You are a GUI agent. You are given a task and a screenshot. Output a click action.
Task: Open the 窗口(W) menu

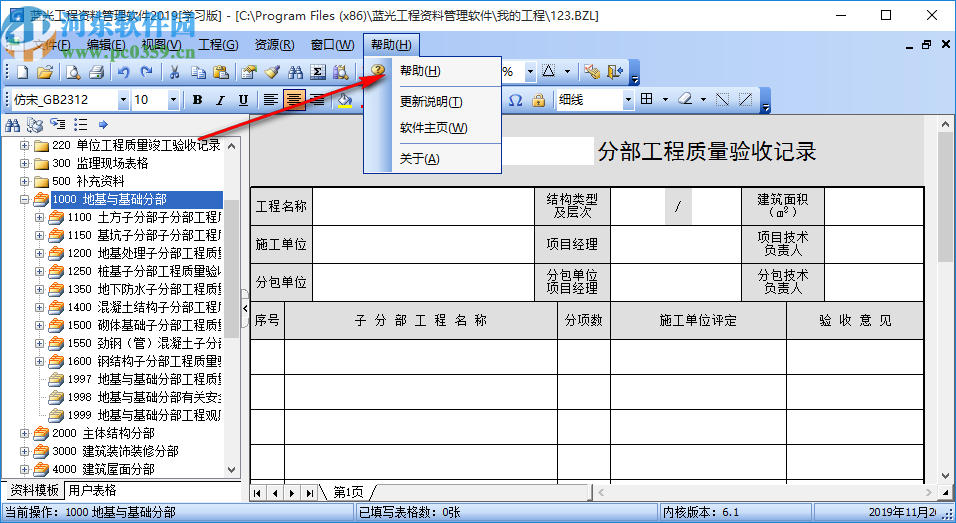pos(332,44)
